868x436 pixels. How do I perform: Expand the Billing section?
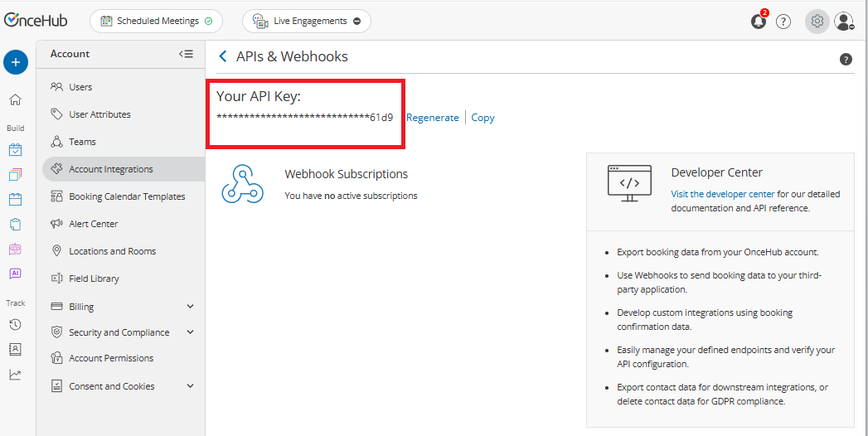coord(190,307)
